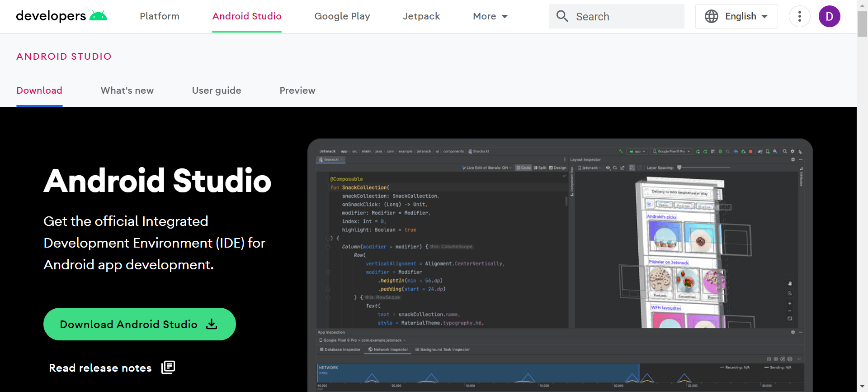This screenshot has width=868, height=392.
Task: Click the Android developers logo
Action: pyautogui.click(x=61, y=16)
